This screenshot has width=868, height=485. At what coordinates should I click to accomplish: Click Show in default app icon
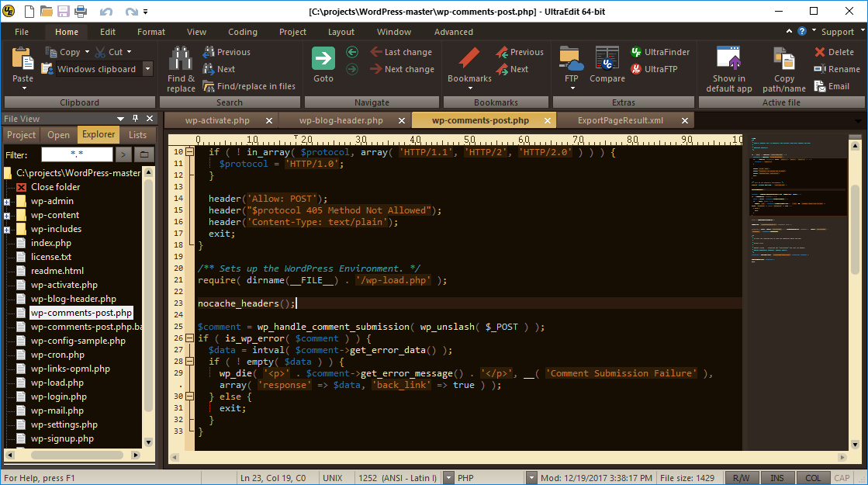pyautogui.click(x=729, y=59)
